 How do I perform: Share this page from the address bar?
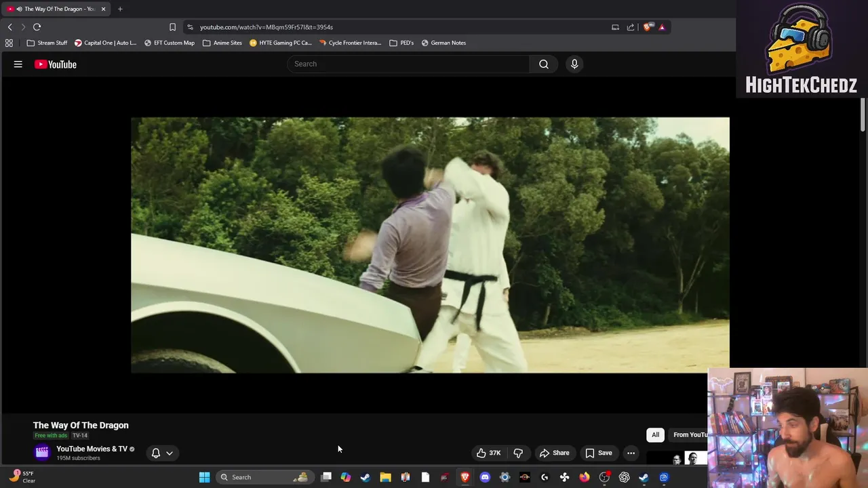[x=631, y=27]
